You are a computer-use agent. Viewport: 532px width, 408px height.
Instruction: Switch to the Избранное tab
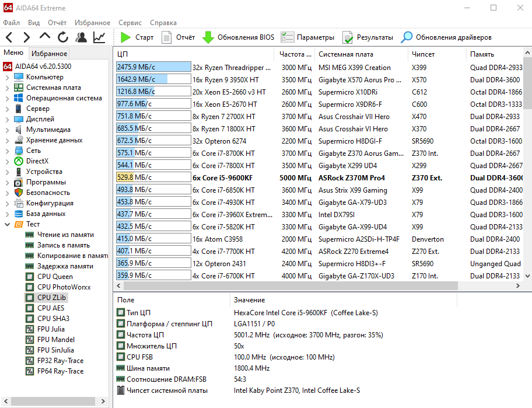[50, 53]
